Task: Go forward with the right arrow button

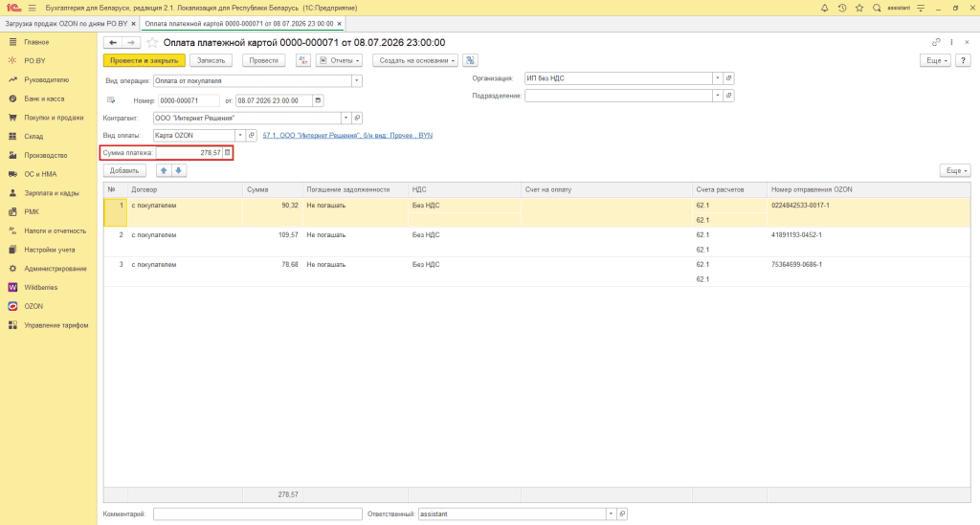Action: point(131,42)
